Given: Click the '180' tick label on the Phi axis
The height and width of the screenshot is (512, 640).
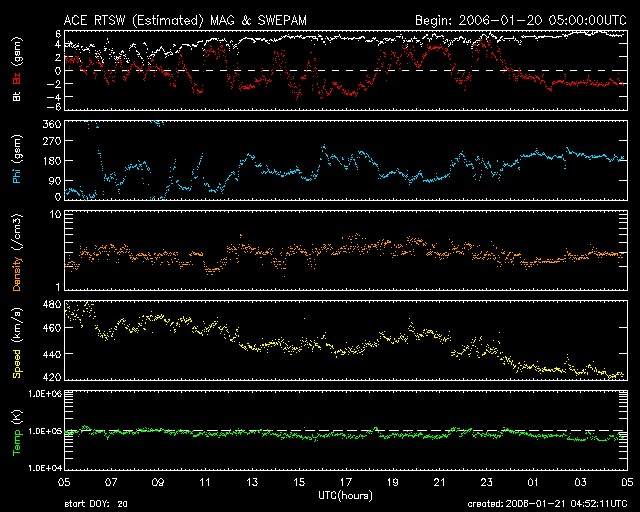Looking at the screenshot, I should [52, 161].
